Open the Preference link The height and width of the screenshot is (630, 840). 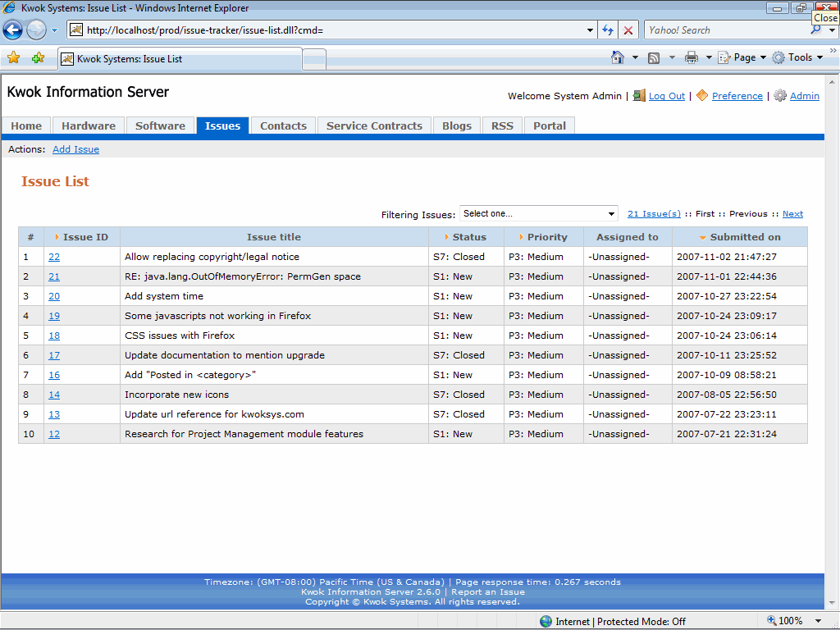point(737,96)
